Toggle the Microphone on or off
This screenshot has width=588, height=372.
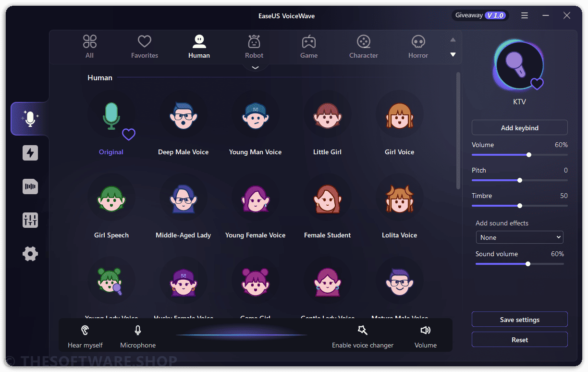(x=138, y=336)
